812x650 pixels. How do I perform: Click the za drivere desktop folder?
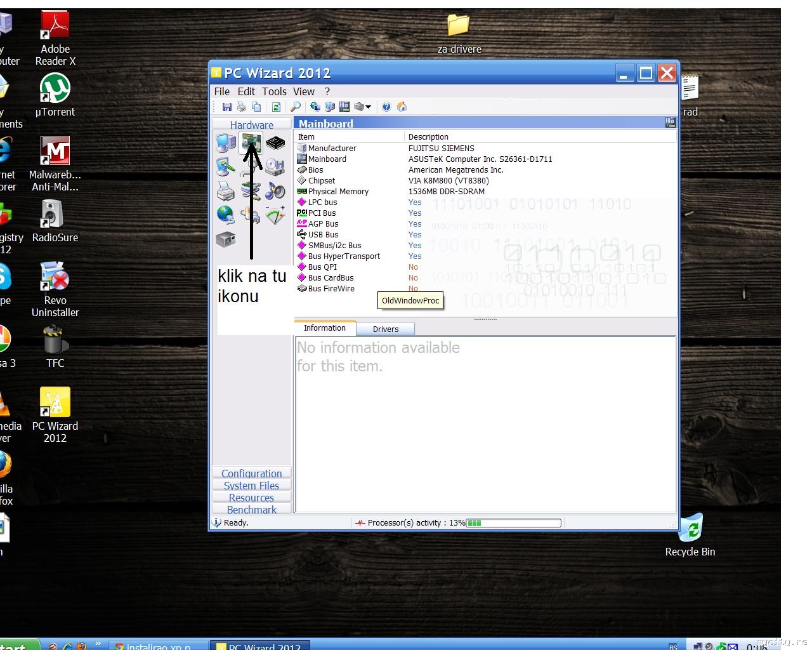coord(459,34)
